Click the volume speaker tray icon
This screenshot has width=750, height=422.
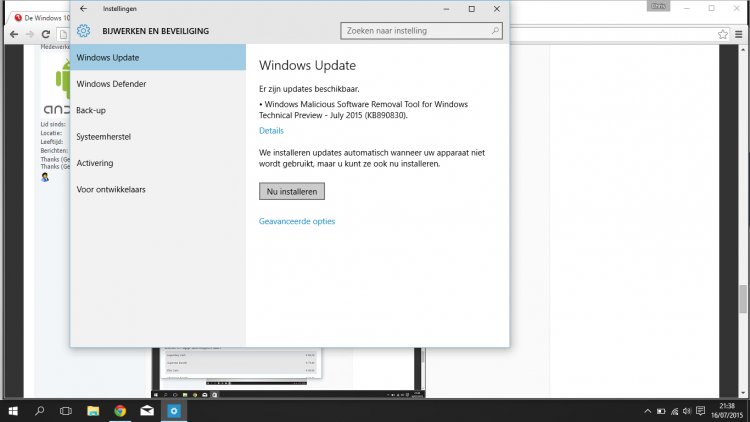(687, 411)
